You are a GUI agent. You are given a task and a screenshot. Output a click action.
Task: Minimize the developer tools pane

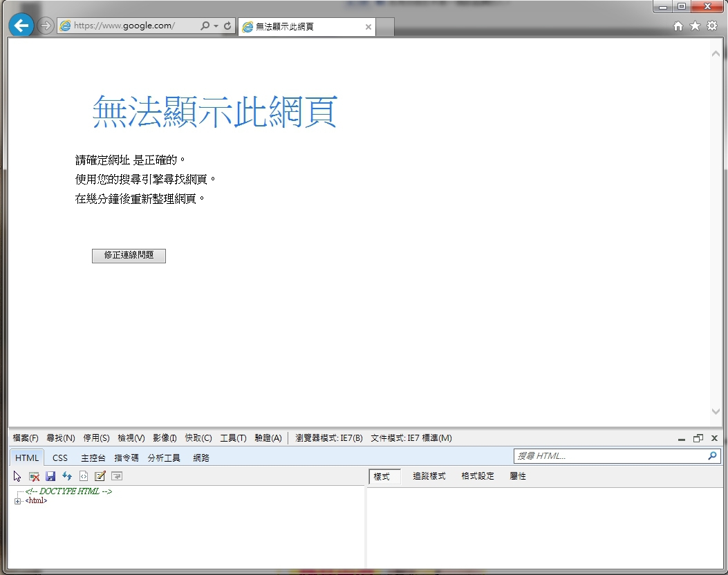point(681,439)
